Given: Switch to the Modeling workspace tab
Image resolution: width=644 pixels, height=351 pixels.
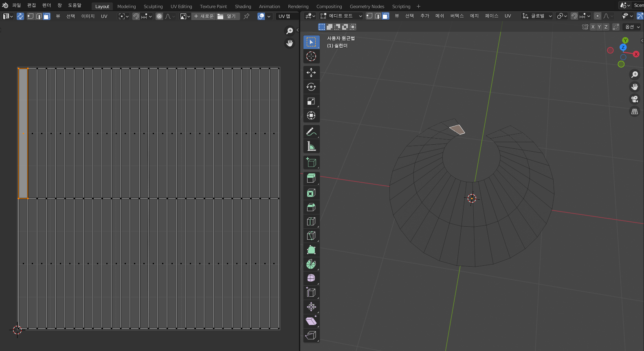Looking at the screenshot, I should point(127,7).
